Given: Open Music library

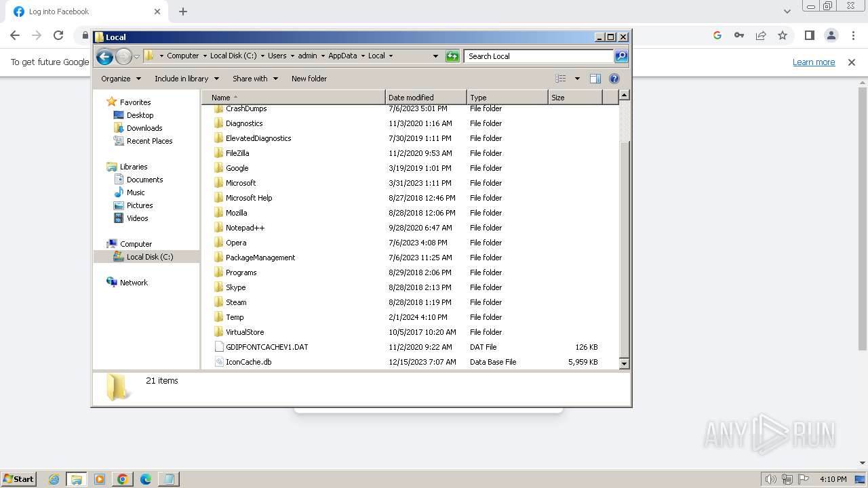Looking at the screenshot, I should click(136, 192).
